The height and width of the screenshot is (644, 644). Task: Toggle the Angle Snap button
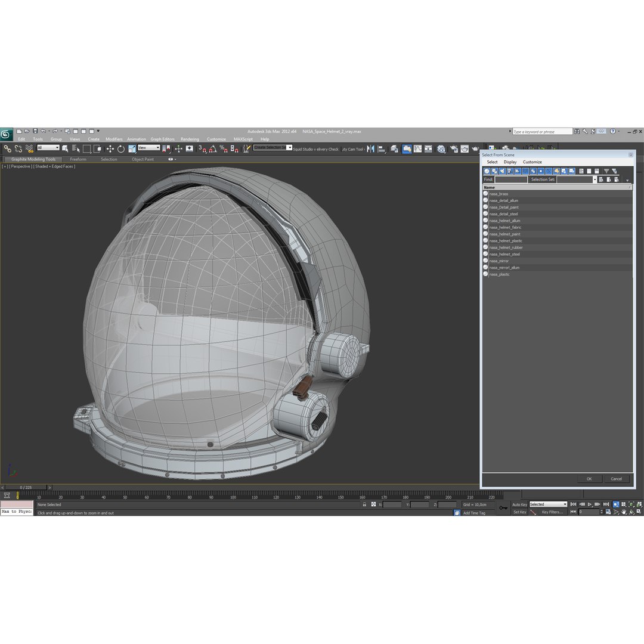pos(213,148)
